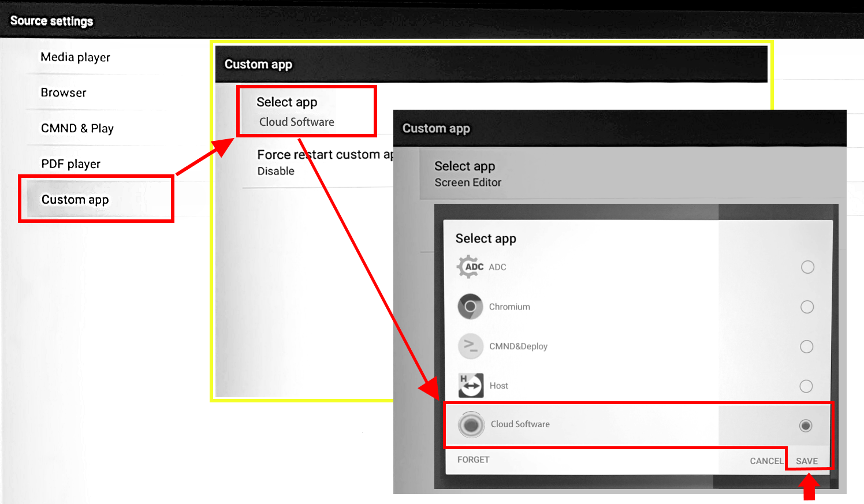The image size is (864, 504).
Task: Click the FORGET button
Action: click(474, 460)
